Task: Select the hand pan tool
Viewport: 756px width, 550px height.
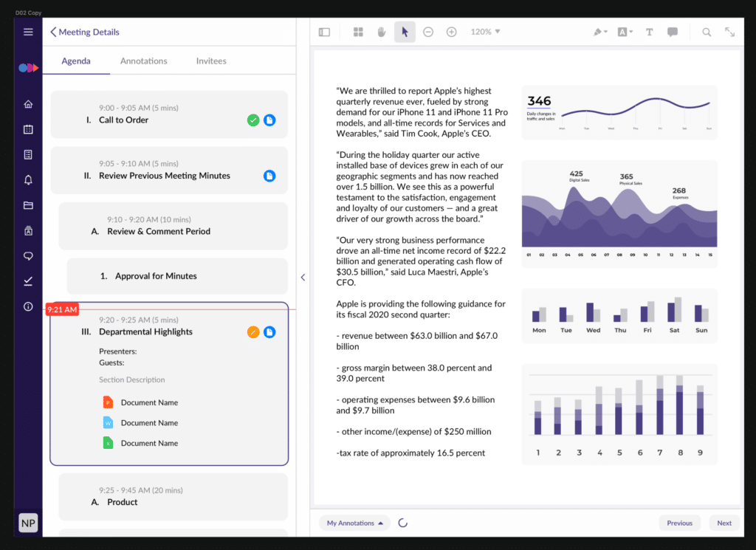Action: [382, 32]
